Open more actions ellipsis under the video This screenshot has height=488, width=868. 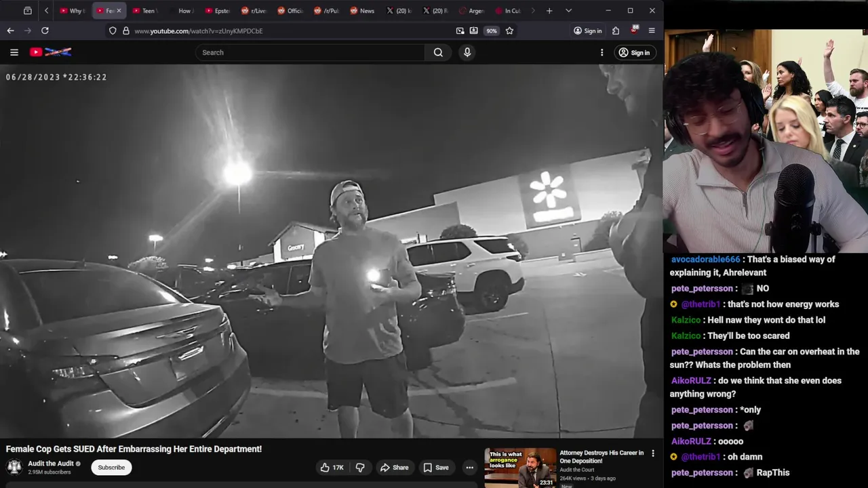(469, 468)
